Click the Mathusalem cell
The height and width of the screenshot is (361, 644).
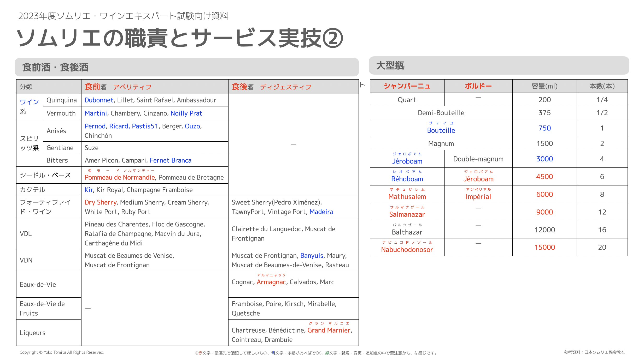coord(407,194)
